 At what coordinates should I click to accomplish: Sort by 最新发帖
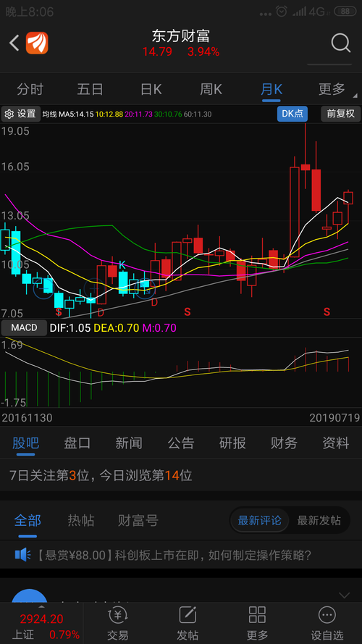(319, 520)
